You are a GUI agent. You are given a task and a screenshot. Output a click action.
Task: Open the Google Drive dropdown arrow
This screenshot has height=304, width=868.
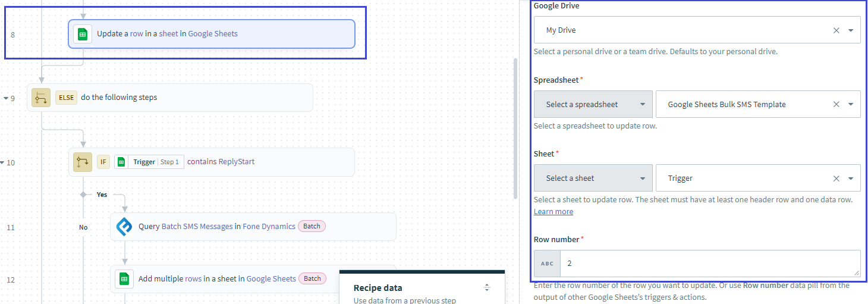click(x=851, y=30)
